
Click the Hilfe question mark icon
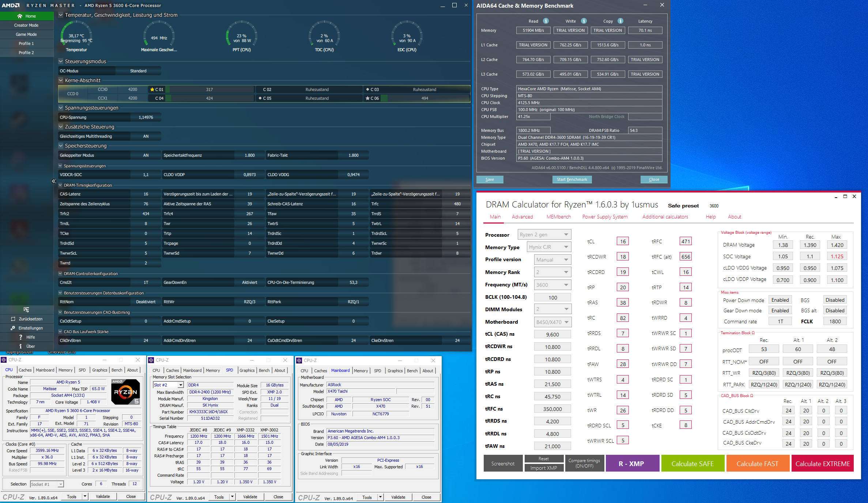[x=20, y=337]
